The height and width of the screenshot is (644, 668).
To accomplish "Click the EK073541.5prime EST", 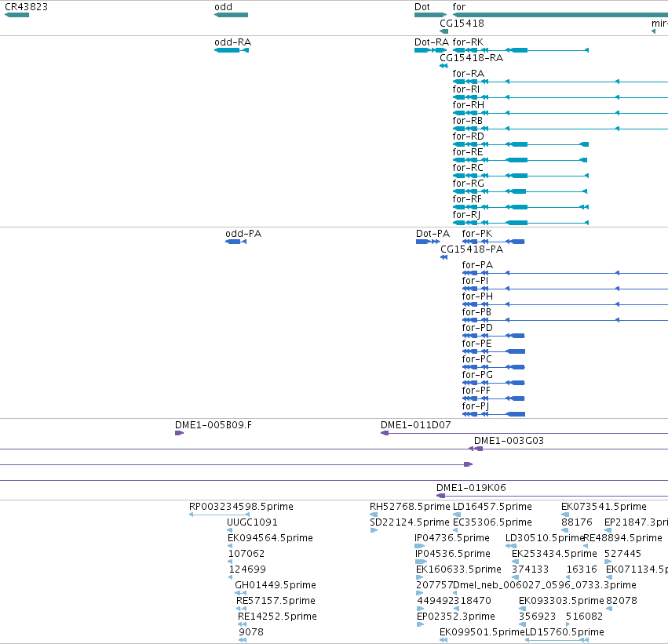I will pyautogui.click(x=565, y=515).
